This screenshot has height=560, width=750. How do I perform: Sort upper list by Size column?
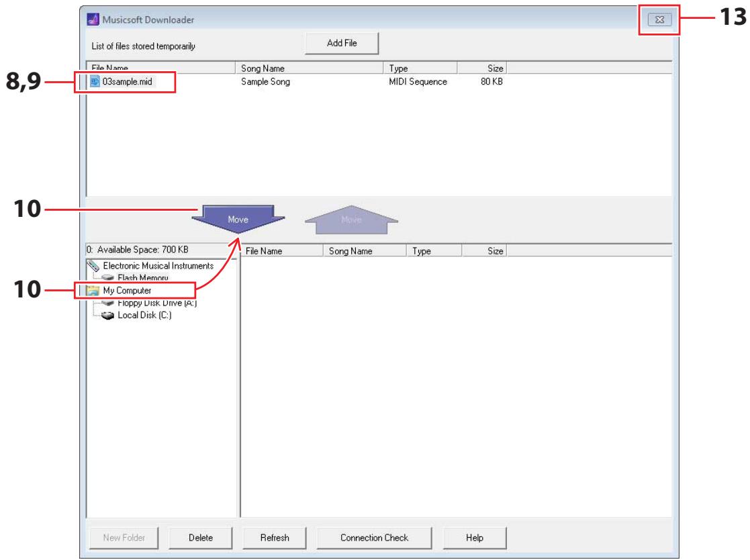coord(481,68)
